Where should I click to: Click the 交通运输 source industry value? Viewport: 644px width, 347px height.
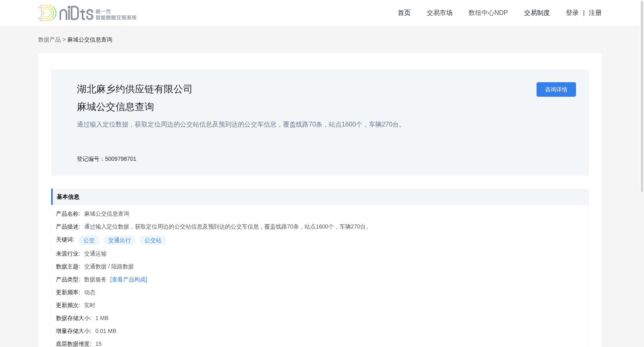click(95, 253)
